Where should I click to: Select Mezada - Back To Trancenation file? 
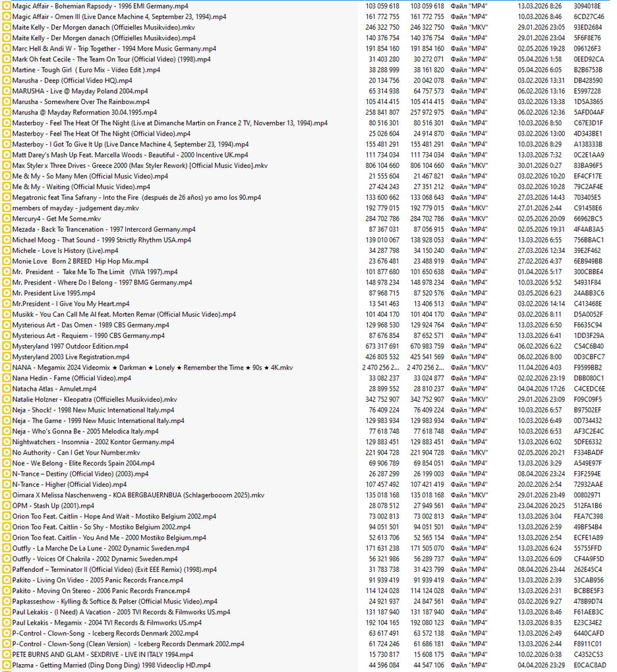(x=103, y=229)
